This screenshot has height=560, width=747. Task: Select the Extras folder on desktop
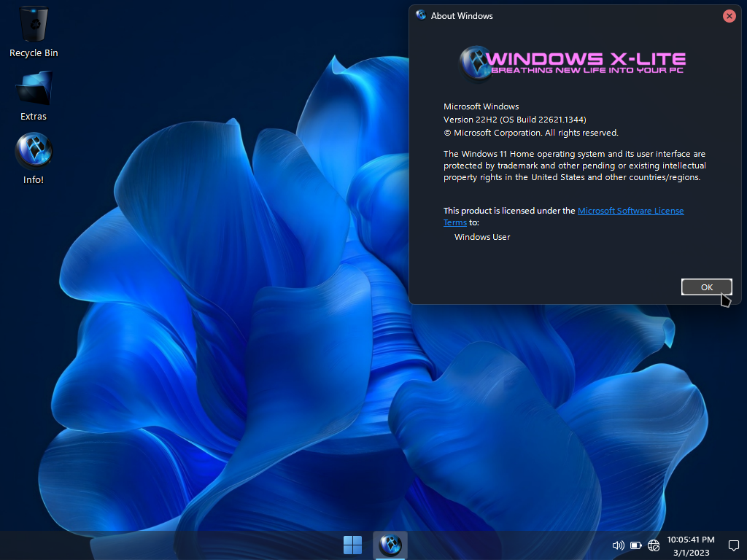click(34, 96)
